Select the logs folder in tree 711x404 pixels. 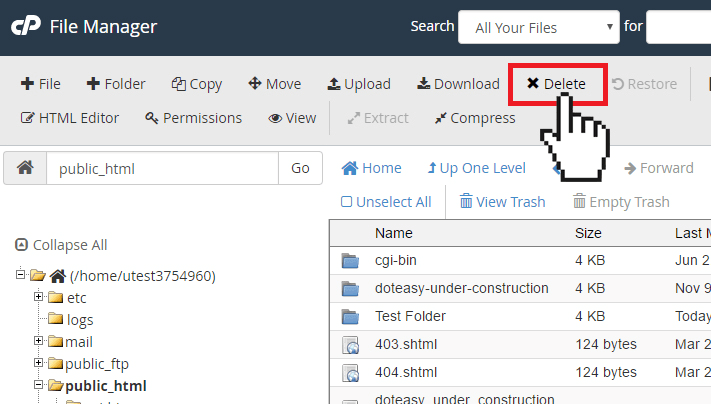coord(80,320)
